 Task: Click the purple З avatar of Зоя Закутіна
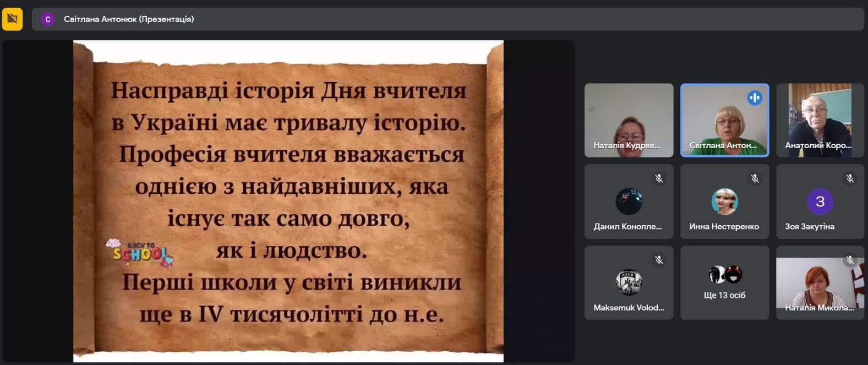tap(820, 201)
